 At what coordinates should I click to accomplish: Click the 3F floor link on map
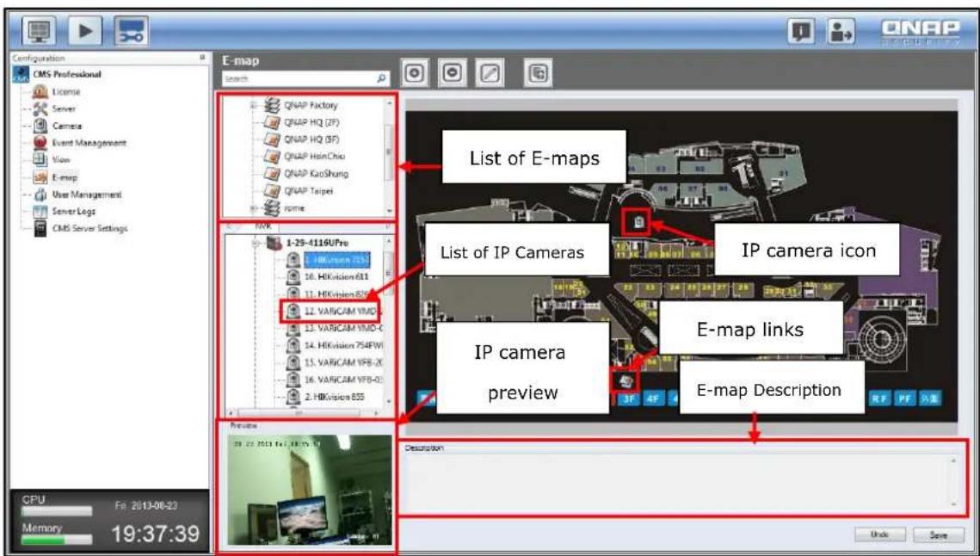point(629,398)
